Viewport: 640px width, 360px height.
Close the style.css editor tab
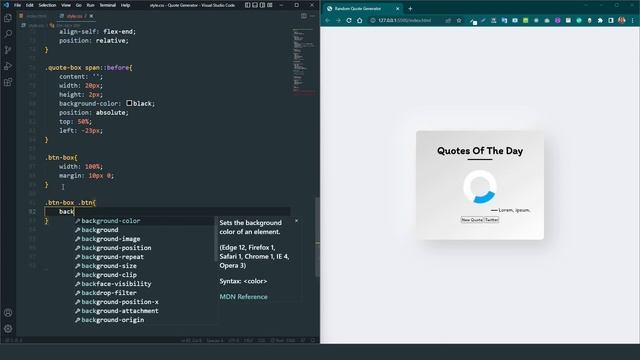click(91, 16)
